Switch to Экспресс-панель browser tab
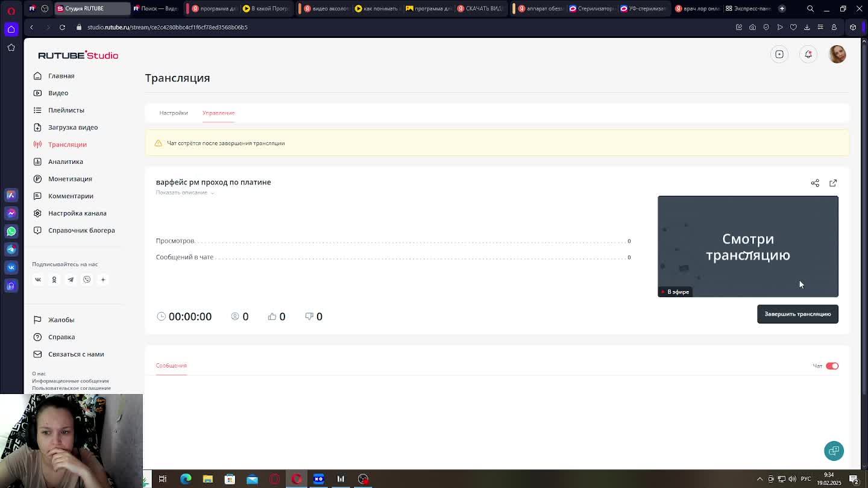This screenshot has width=868, height=488. (x=749, y=8)
